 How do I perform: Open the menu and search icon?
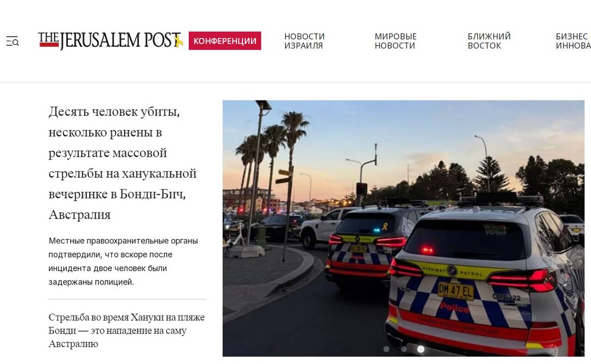click(x=12, y=42)
